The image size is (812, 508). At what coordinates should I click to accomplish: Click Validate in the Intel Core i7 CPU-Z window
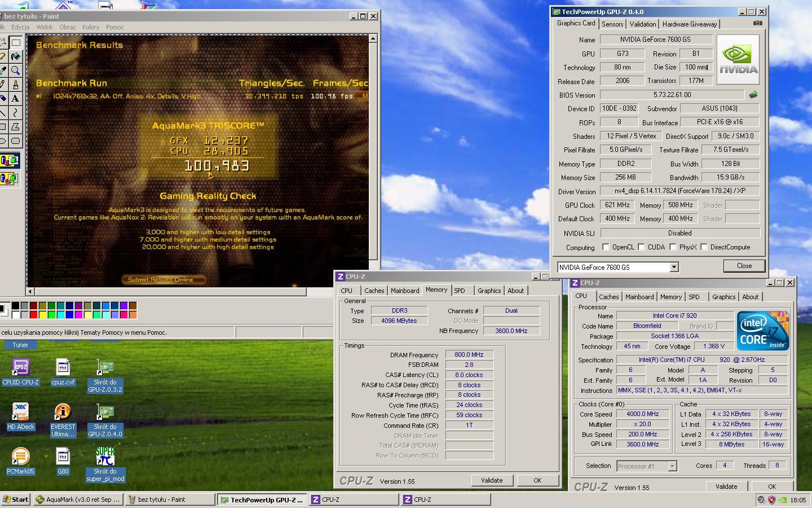click(726, 486)
